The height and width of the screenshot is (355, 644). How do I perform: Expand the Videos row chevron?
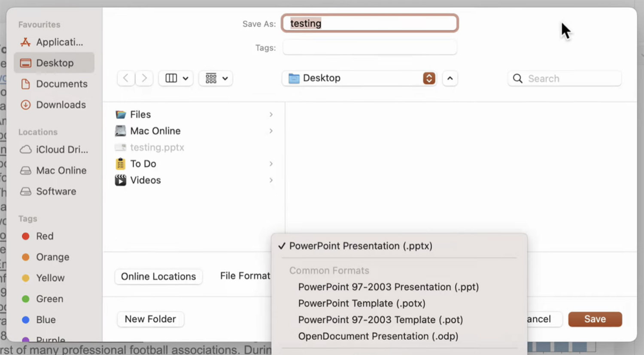coord(271,180)
